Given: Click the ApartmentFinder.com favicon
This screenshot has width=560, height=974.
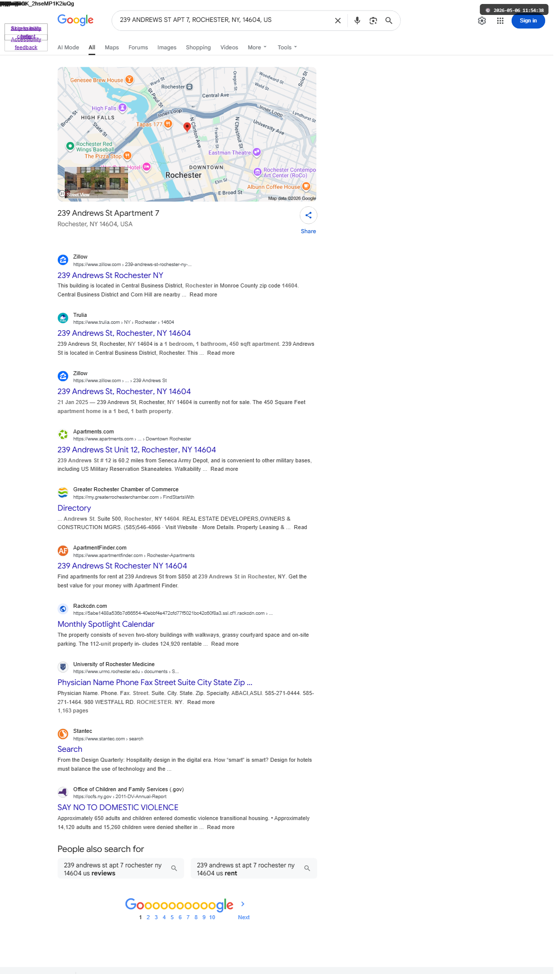Looking at the screenshot, I should click(63, 551).
